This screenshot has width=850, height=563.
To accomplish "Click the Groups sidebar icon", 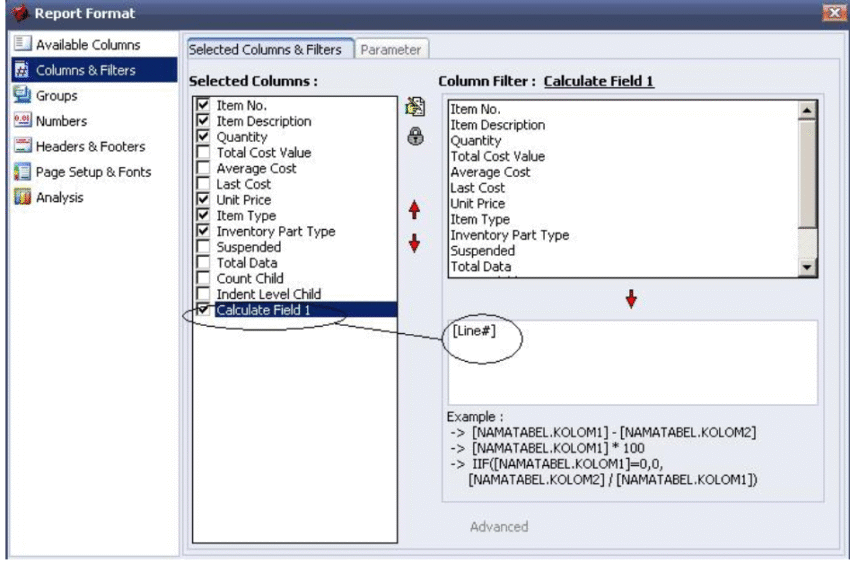I will pos(22,95).
